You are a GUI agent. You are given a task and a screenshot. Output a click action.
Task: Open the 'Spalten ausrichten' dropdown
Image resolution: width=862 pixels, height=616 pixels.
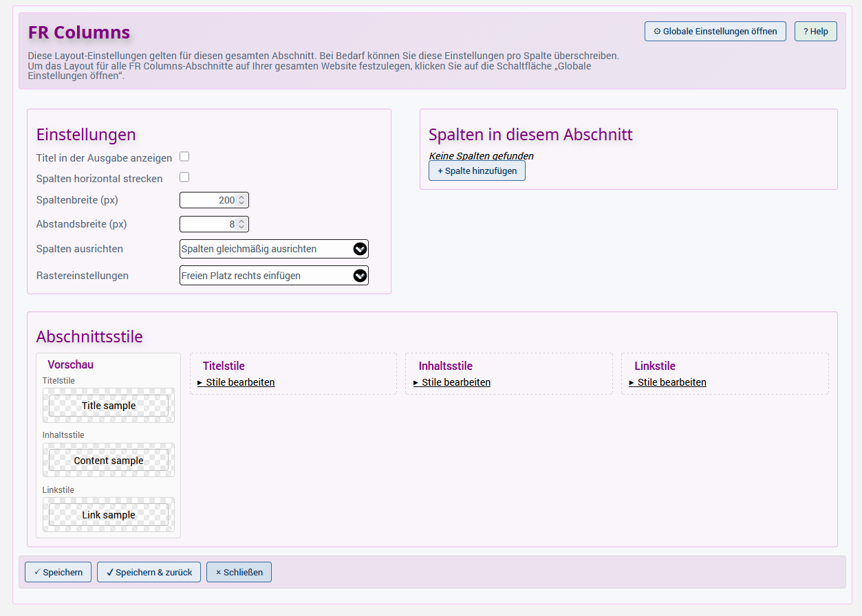274,249
